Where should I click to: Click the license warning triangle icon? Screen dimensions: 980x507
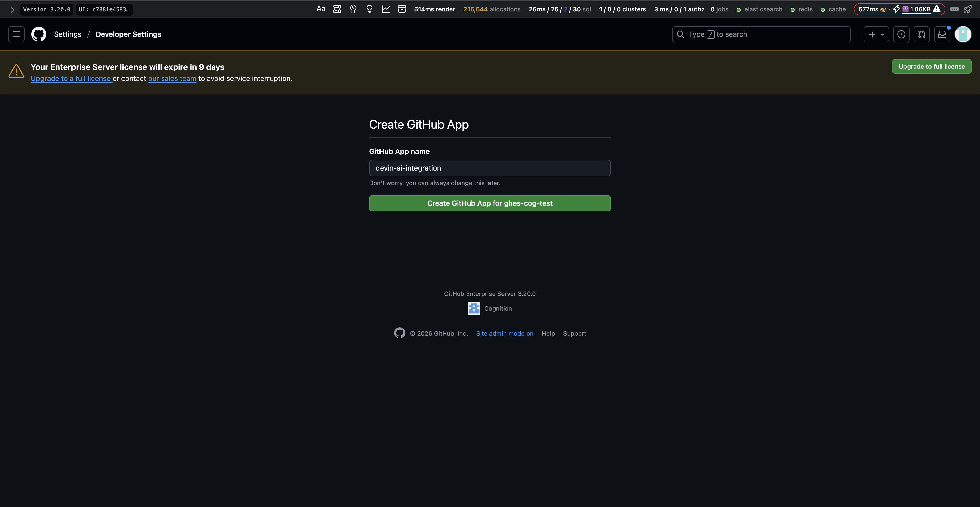(x=16, y=71)
